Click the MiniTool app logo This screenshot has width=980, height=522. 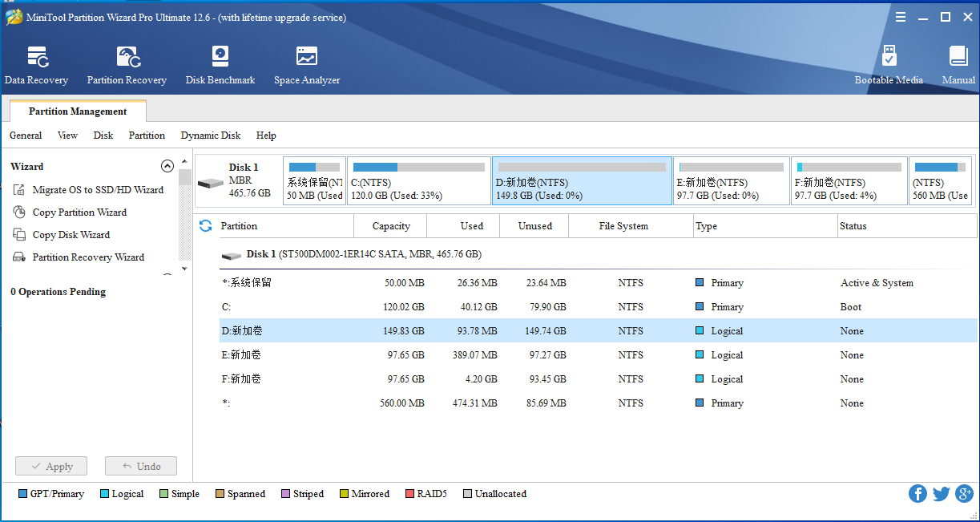(14, 17)
